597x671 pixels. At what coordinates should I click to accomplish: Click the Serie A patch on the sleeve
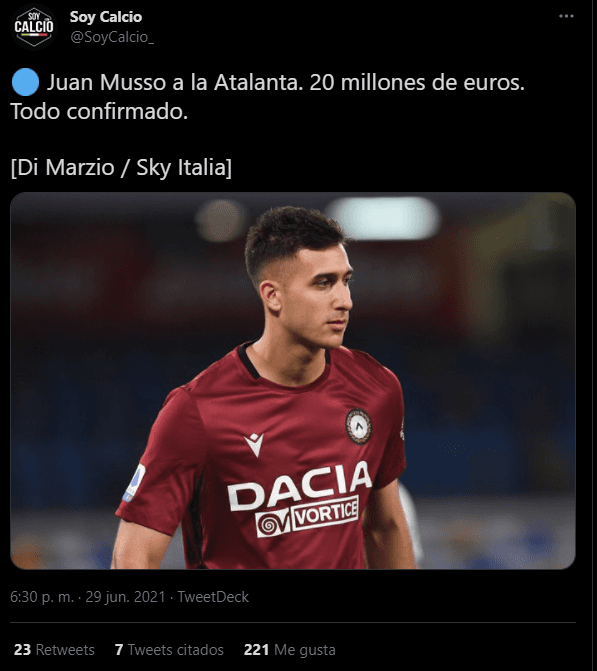pyautogui.click(x=134, y=483)
